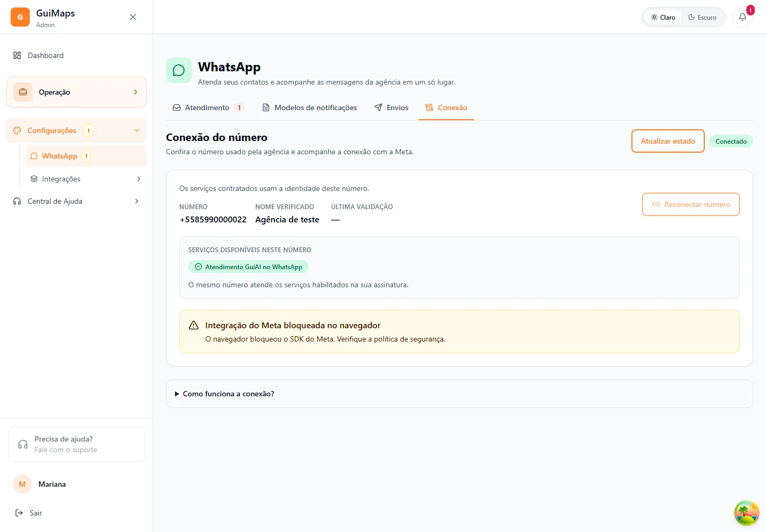The height and width of the screenshot is (532, 766).
Task: Click the Sair logout arrow icon
Action: (19, 513)
